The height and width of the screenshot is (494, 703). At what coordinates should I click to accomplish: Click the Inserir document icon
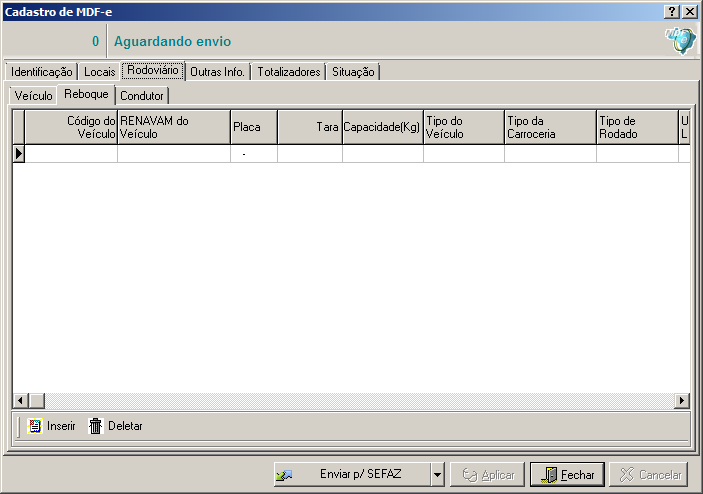click(35, 426)
